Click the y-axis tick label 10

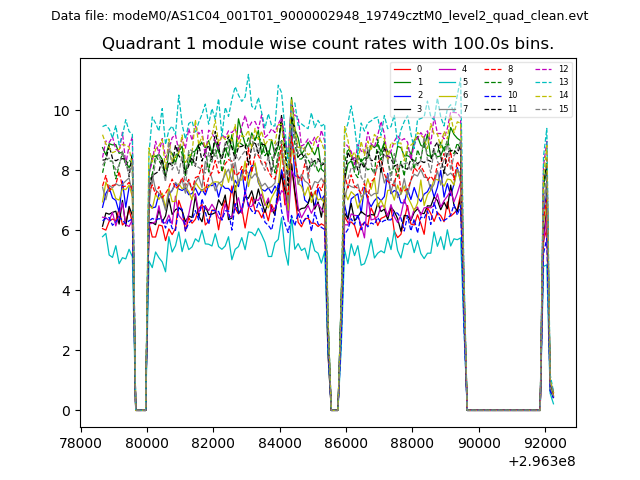61,111
